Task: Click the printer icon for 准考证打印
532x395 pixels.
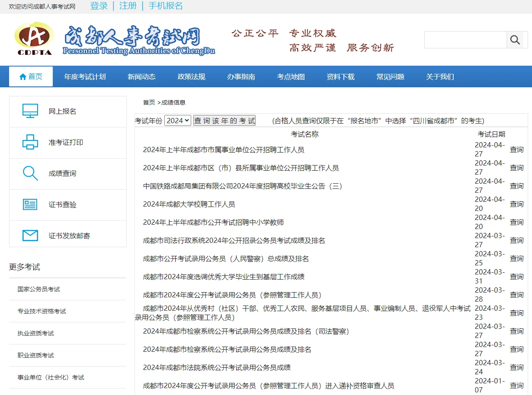Action: tap(30, 142)
